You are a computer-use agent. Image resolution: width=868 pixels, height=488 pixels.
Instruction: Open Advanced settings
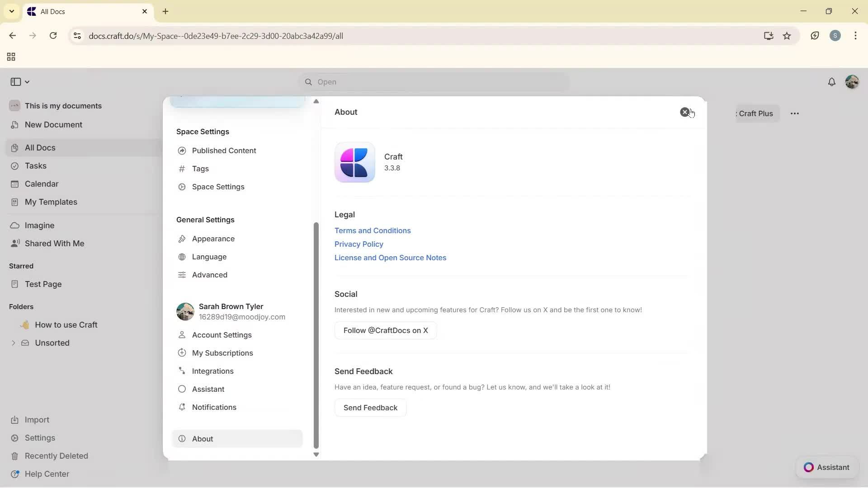point(209,275)
